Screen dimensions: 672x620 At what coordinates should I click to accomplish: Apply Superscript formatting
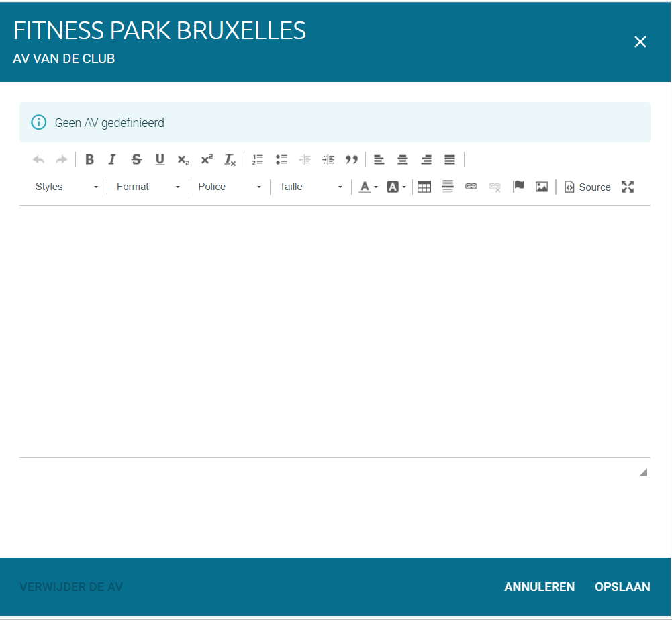tap(207, 159)
